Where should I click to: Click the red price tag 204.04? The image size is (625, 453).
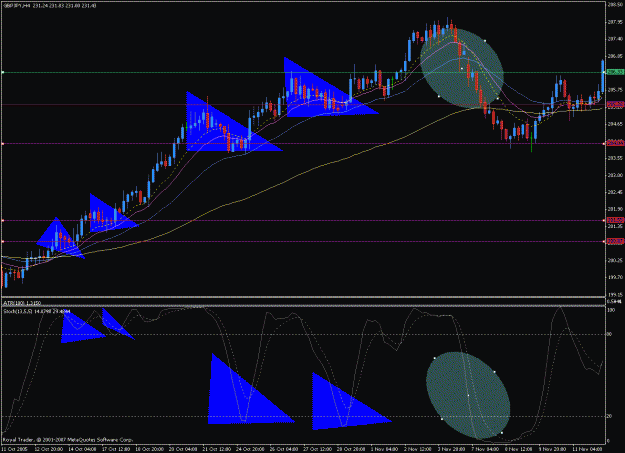tap(615, 143)
